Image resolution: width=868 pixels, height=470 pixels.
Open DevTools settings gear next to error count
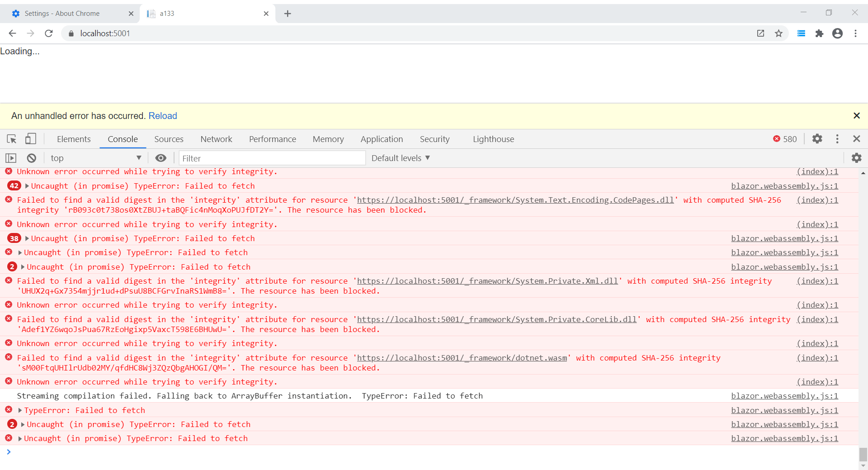point(817,139)
